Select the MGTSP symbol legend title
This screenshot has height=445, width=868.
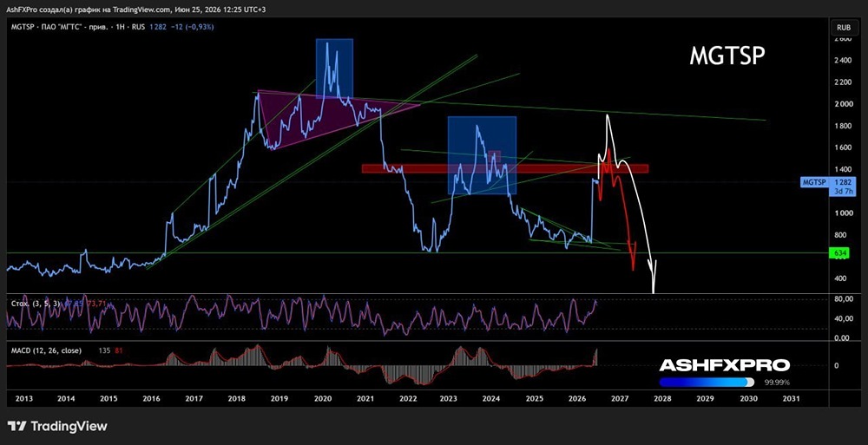[x=22, y=27]
